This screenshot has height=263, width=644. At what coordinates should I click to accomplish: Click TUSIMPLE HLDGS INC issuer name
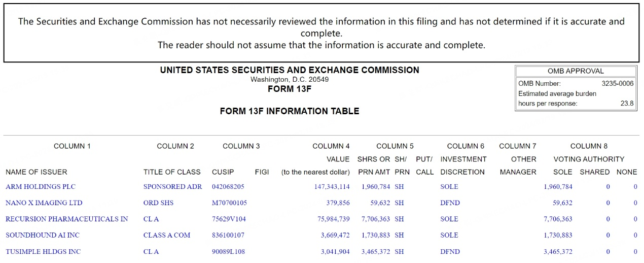43,251
